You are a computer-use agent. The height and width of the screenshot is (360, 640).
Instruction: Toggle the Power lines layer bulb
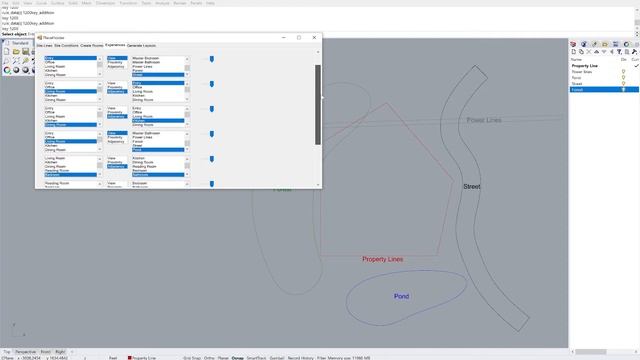click(623, 72)
